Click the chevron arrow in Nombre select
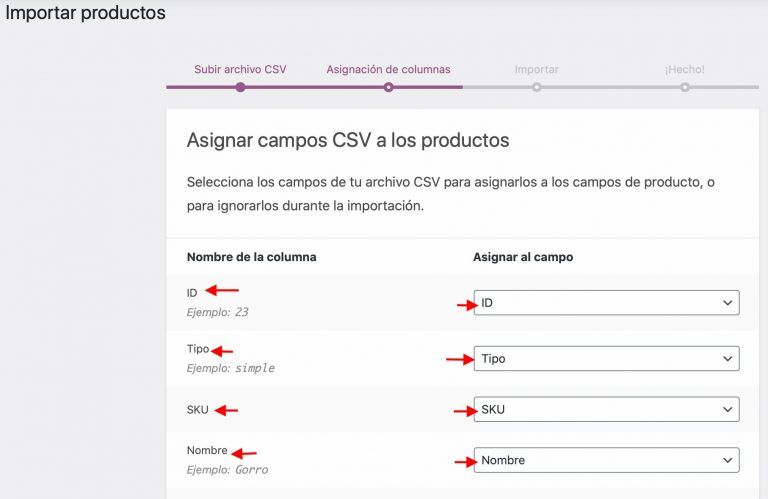This screenshot has width=768, height=499. (727, 461)
